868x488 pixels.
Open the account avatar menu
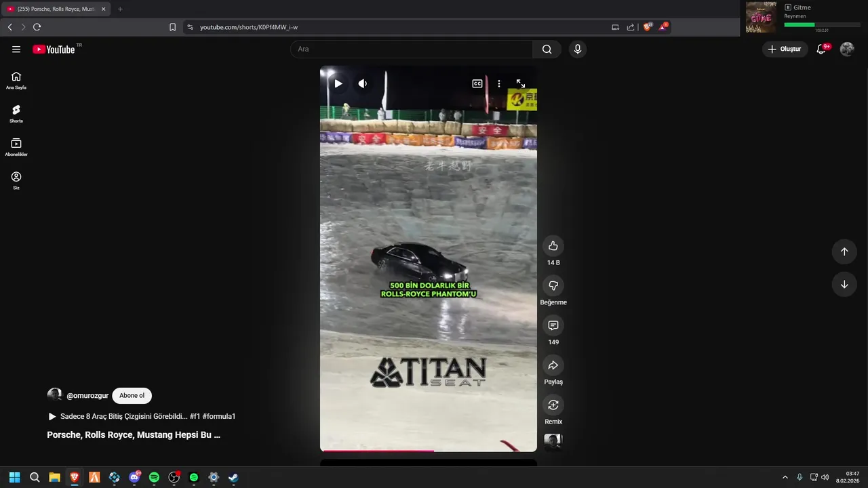pyautogui.click(x=847, y=49)
